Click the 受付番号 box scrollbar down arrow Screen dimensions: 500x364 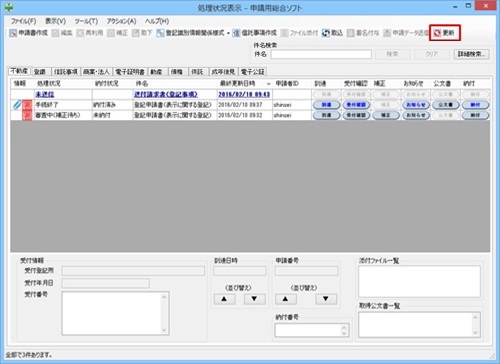[164, 330]
